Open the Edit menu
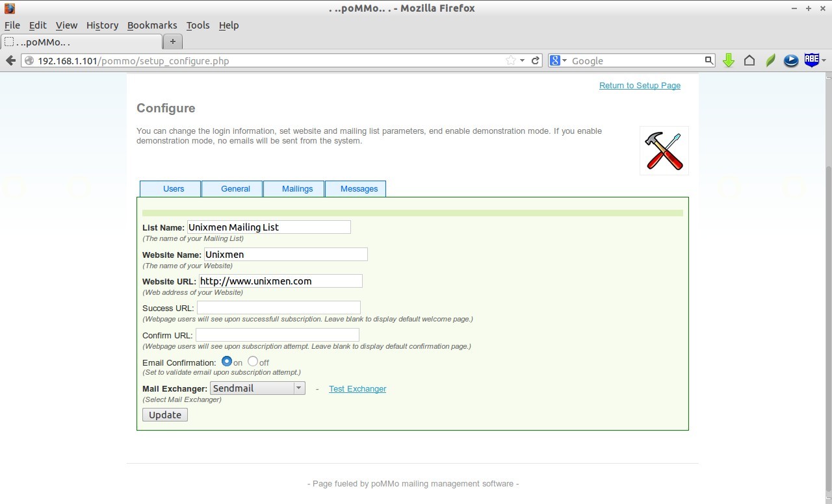This screenshot has width=832, height=504. [38, 25]
